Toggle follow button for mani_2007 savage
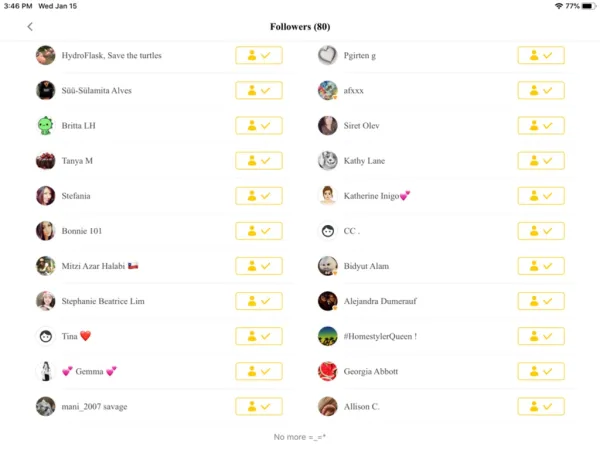Image resolution: width=600 pixels, height=450 pixels. [259, 406]
